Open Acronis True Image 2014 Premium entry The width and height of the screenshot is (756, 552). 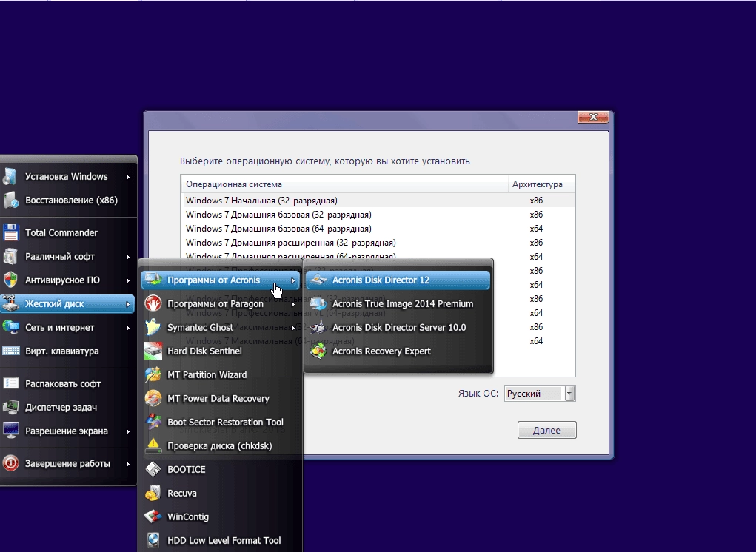(398, 303)
